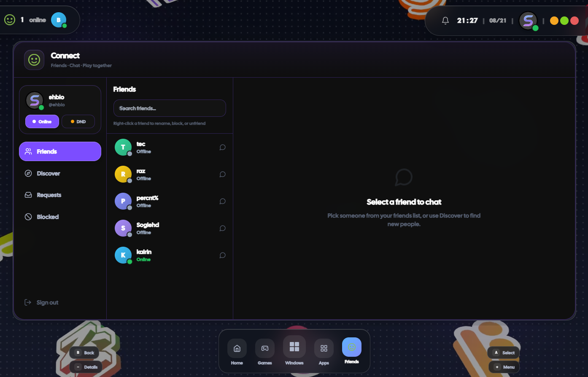Click ehbio's profile avatar in sidebar
588x377 pixels.
(35, 100)
